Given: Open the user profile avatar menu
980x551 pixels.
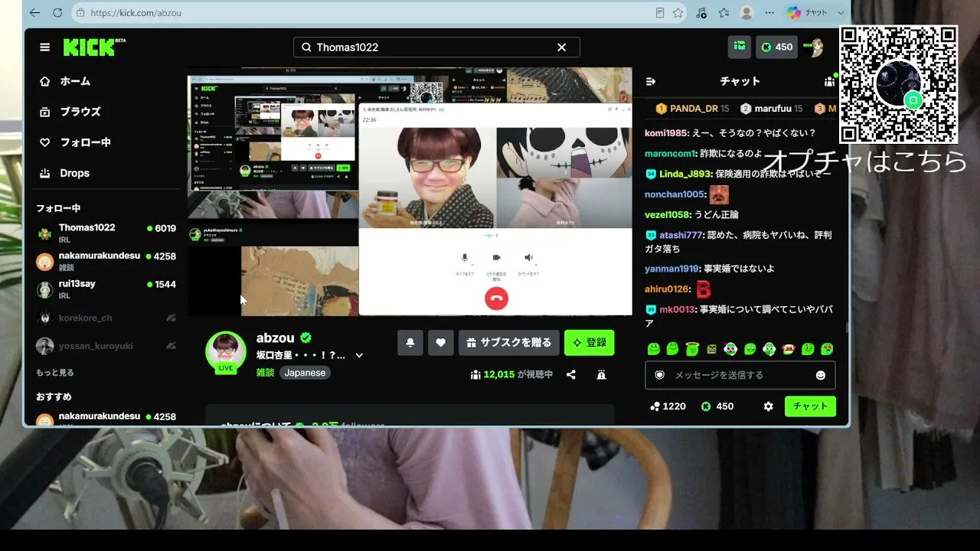Looking at the screenshot, I should [814, 47].
